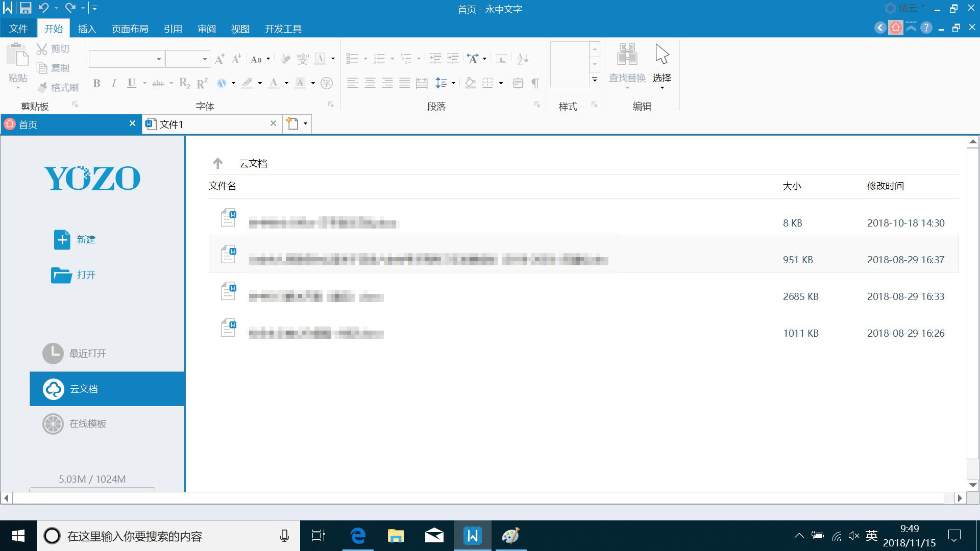
Task: Click the font color A swatch
Action: 274,83
